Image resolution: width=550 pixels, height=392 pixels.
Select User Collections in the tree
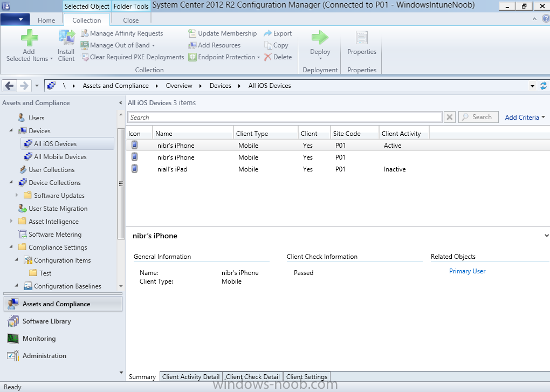click(x=47, y=170)
